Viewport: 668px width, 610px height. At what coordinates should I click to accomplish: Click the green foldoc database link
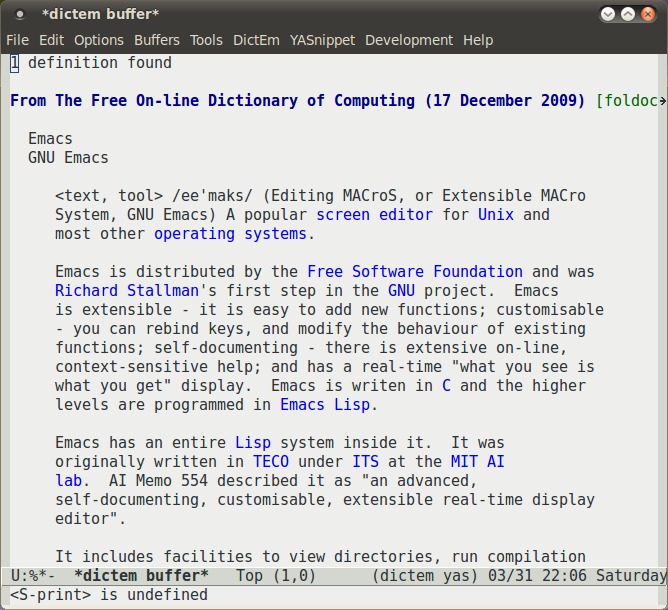630,101
